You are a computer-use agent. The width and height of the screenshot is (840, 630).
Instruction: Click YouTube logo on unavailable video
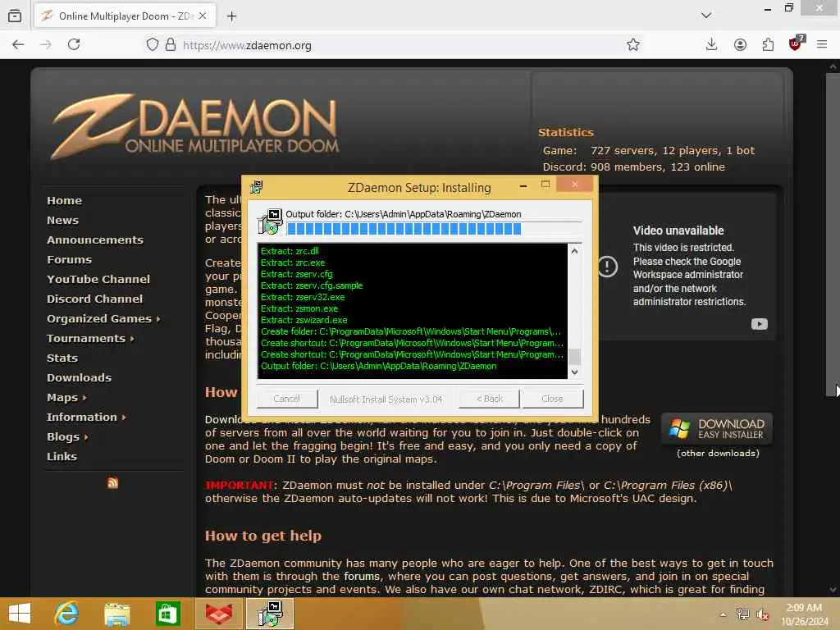(x=759, y=324)
